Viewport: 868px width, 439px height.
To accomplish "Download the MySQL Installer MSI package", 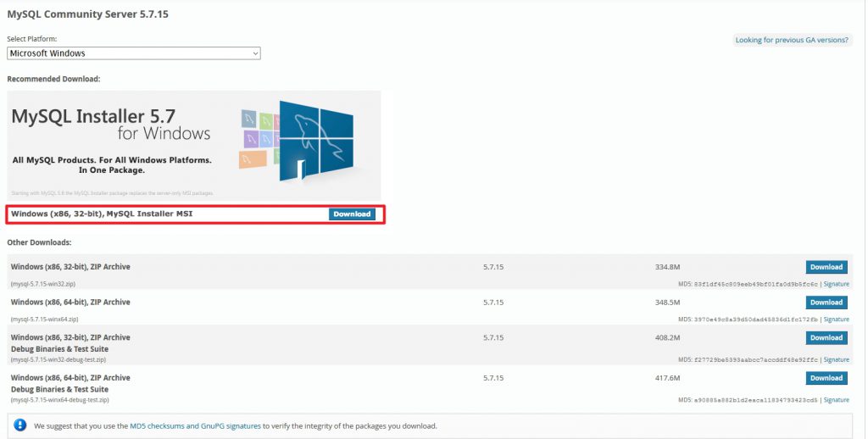I will click(352, 214).
